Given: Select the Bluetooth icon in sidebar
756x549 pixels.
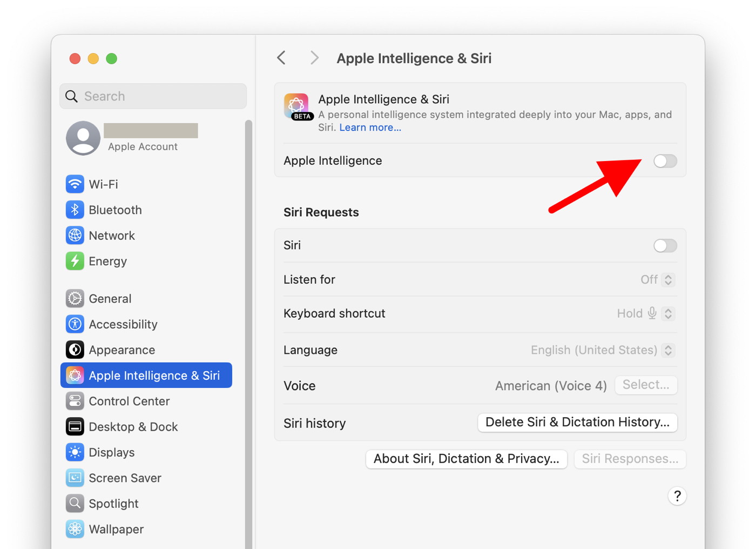Looking at the screenshot, I should click(x=75, y=210).
